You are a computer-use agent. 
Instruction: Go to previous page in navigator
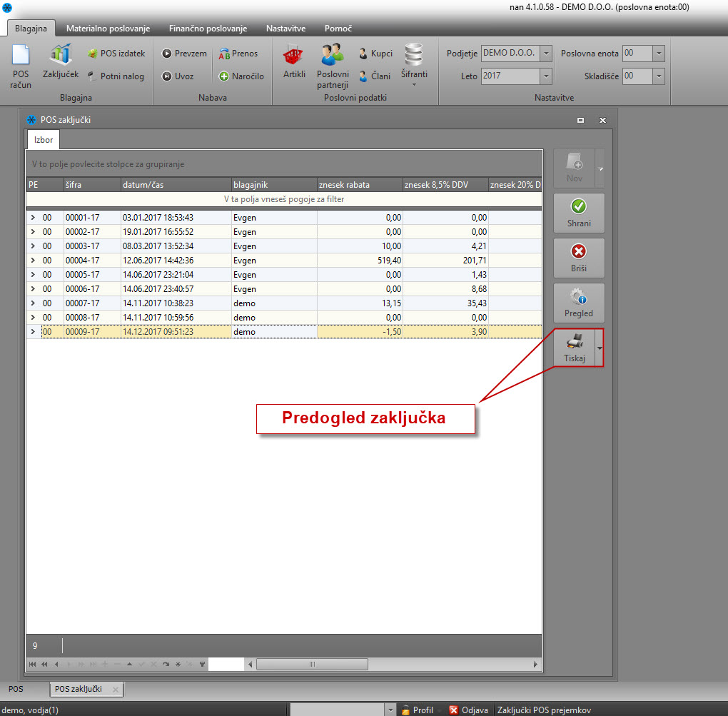[x=44, y=664]
